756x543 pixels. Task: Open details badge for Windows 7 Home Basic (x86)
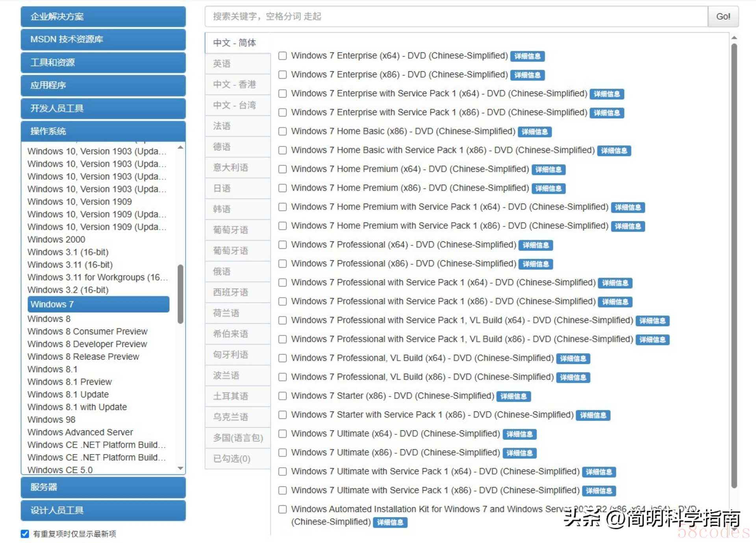coord(534,132)
